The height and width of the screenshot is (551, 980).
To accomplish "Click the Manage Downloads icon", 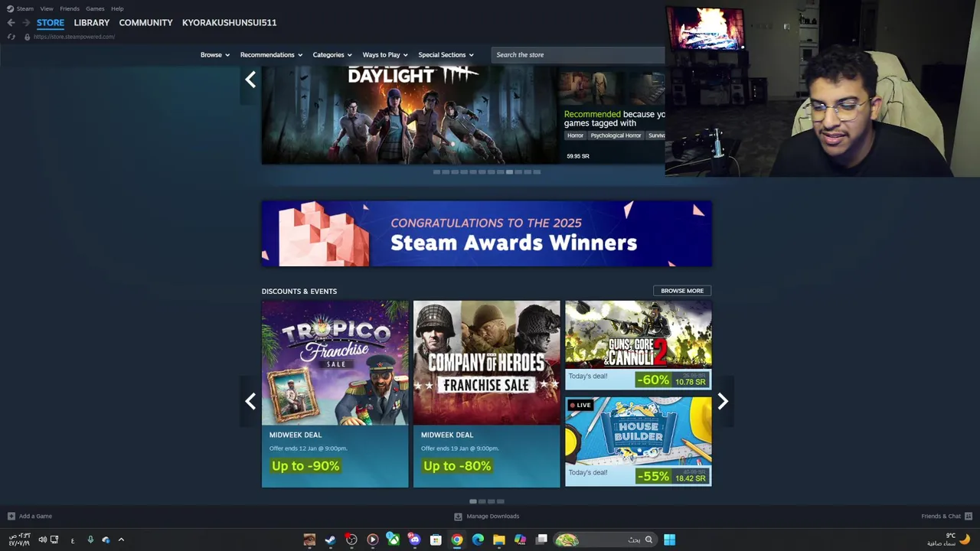I will [x=458, y=516].
